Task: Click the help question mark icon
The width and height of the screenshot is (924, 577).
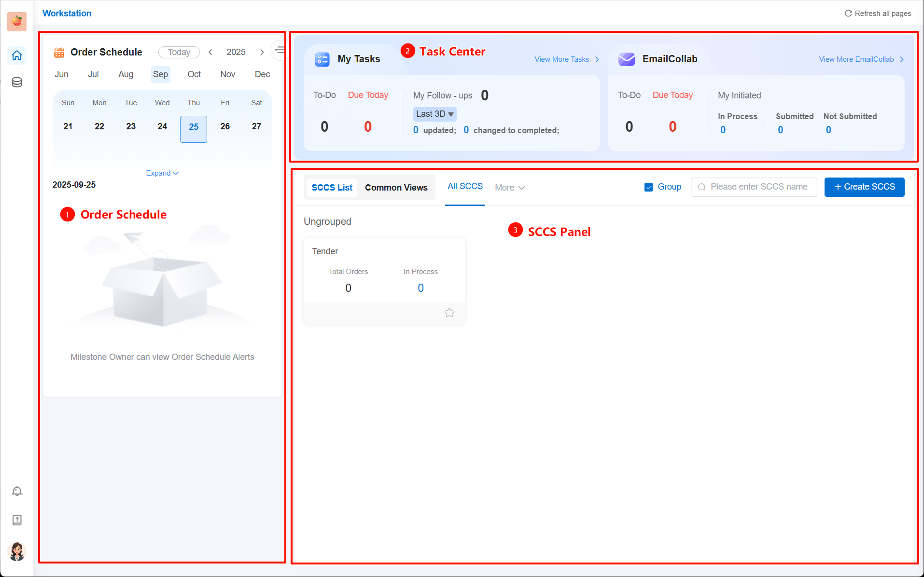Action: 17,520
